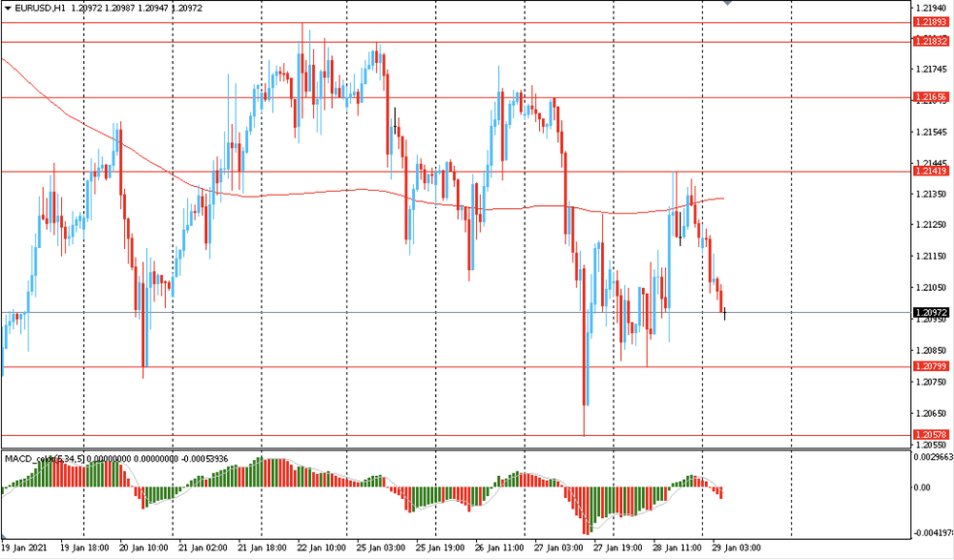The height and width of the screenshot is (560, 954).
Task: Click the 1.21940 price axis value
Action: [x=931, y=9]
